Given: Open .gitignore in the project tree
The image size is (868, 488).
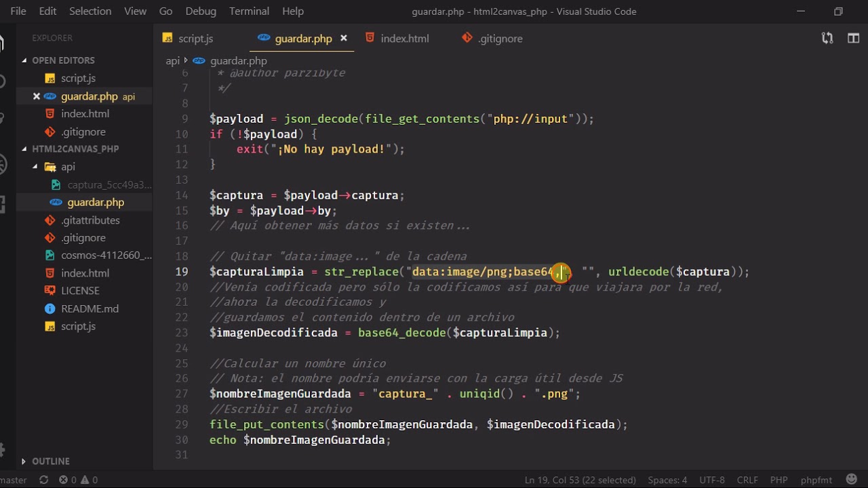Looking at the screenshot, I should (x=83, y=238).
